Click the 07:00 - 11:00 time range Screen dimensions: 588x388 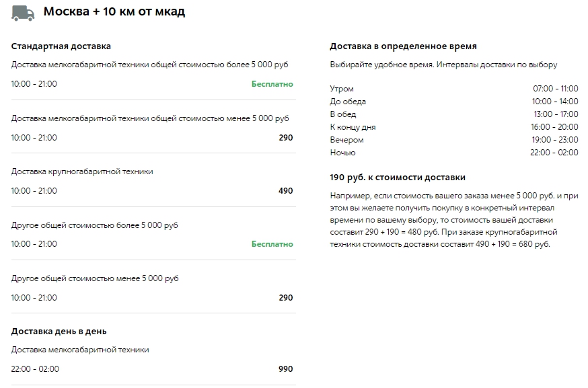(x=555, y=89)
